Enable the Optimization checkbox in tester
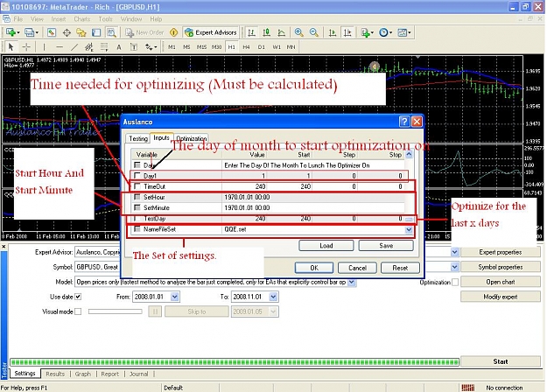 [x=455, y=282]
